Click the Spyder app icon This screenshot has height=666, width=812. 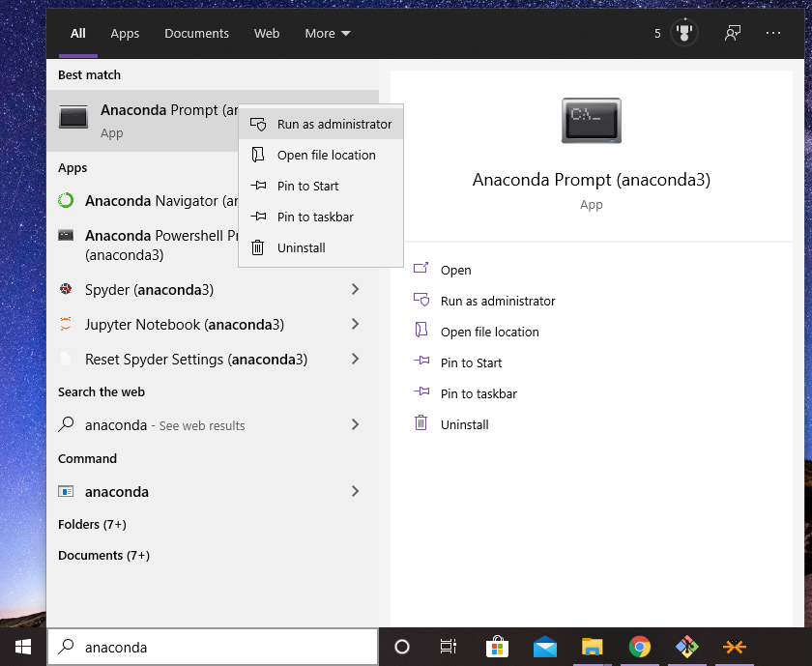tap(66, 289)
